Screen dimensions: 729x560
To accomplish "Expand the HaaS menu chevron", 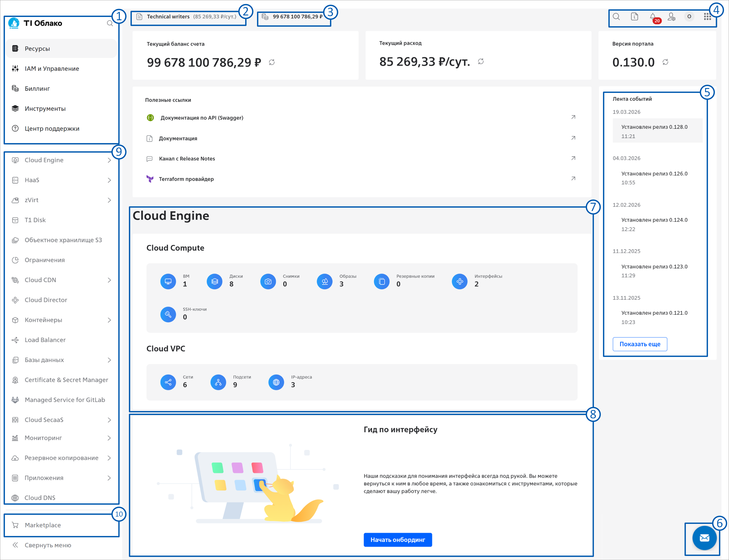I will pos(109,180).
